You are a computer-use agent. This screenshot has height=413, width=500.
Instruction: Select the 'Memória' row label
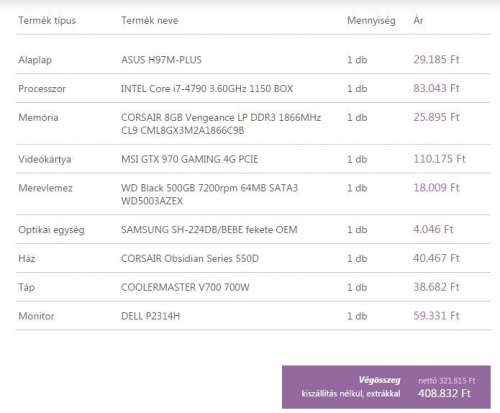point(38,117)
